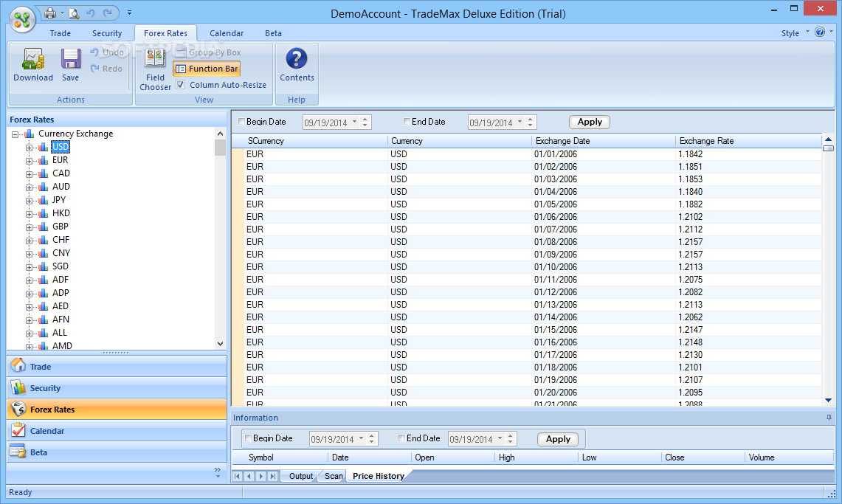
Task: Switch to the Scan tab
Action: point(334,476)
